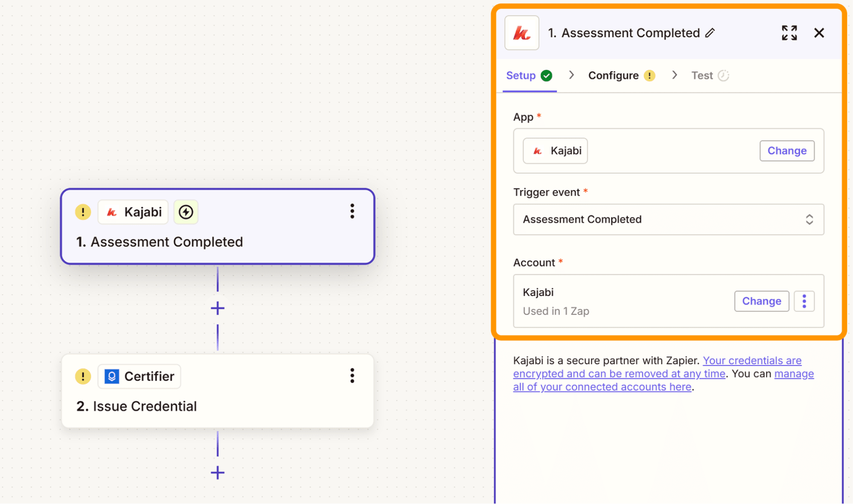
Task: Click the "Used in 1 Zap" text
Action: pyautogui.click(x=556, y=311)
